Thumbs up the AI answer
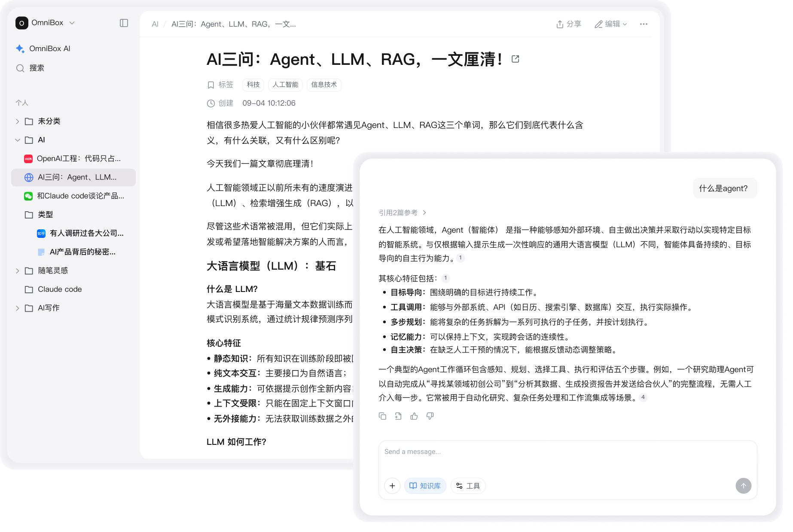Viewport: 793px width, 532px height. (414, 416)
